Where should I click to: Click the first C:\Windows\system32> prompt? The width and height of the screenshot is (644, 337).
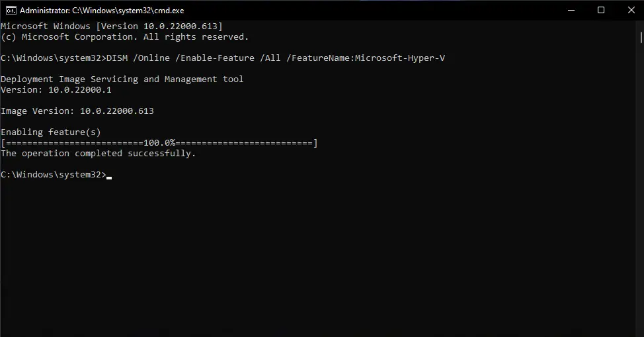53,58
